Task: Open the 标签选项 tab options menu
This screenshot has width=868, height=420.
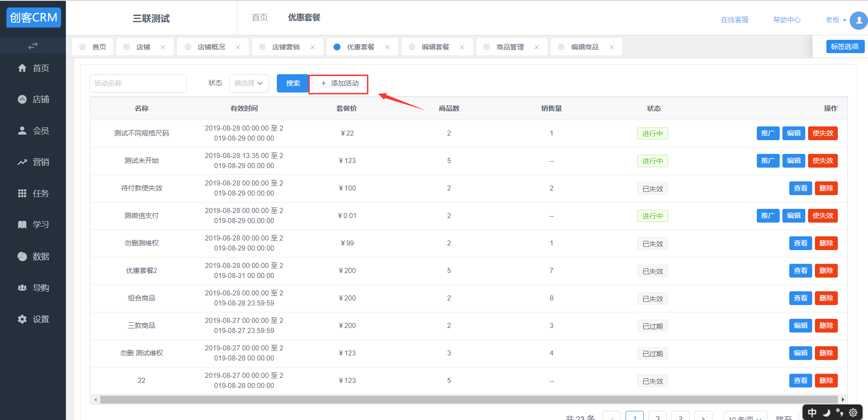Action: [x=845, y=46]
